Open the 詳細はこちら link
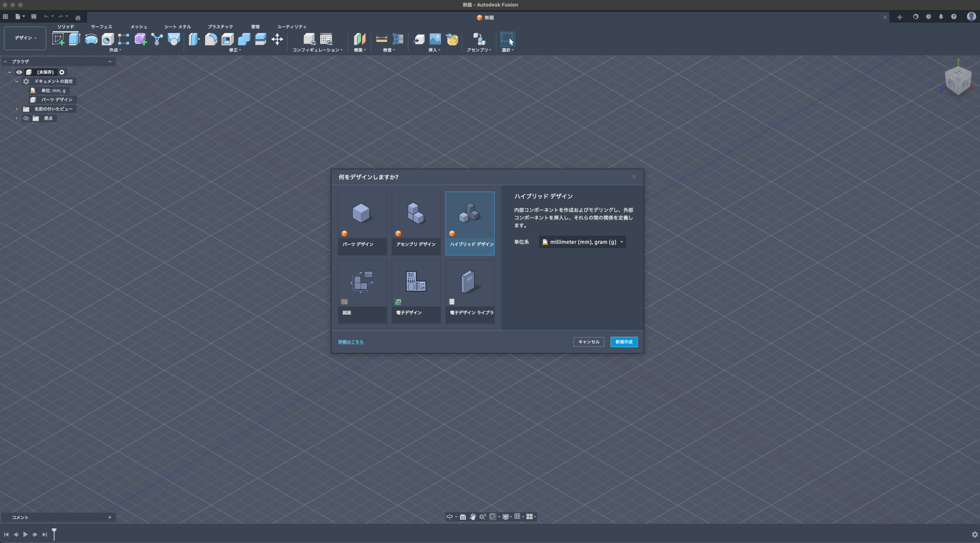 click(351, 342)
